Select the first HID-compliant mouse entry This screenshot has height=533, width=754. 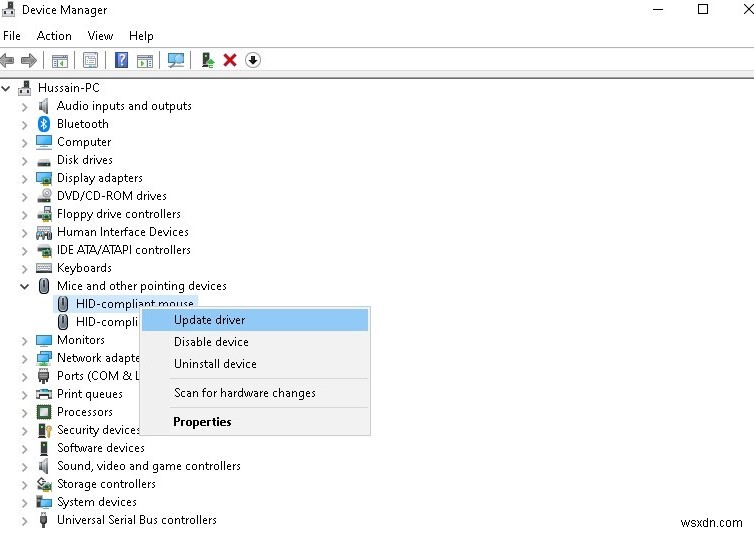126,303
